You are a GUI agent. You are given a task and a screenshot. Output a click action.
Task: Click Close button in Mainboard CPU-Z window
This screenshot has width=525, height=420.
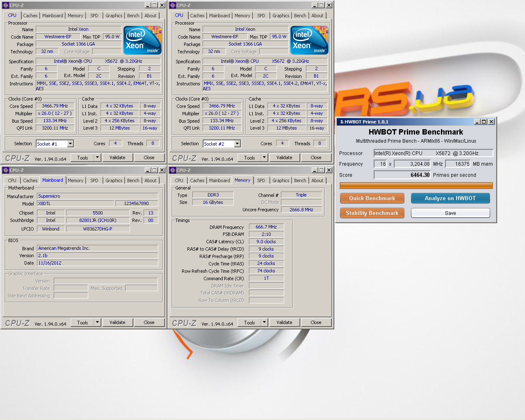click(149, 322)
